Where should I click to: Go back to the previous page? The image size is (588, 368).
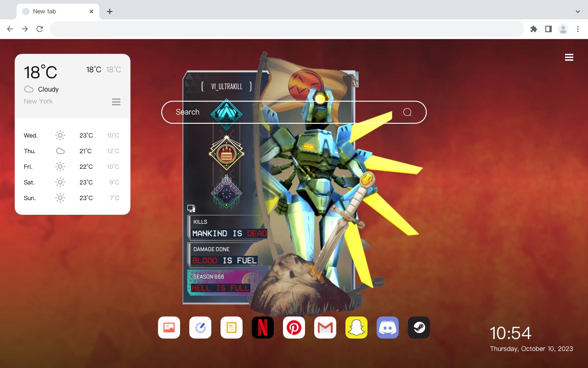pyautogui.click(x=10, y=29)
